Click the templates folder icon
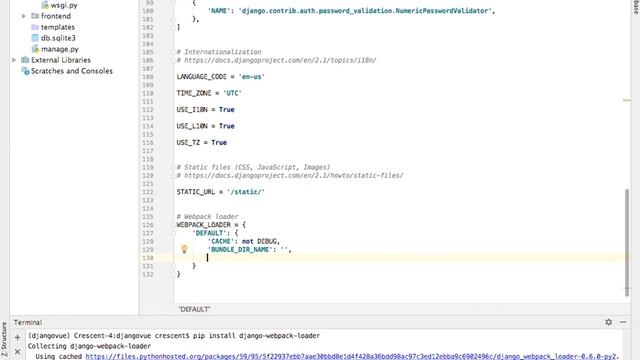The height and width of the screenshot is (360, 640). point(35,27)
